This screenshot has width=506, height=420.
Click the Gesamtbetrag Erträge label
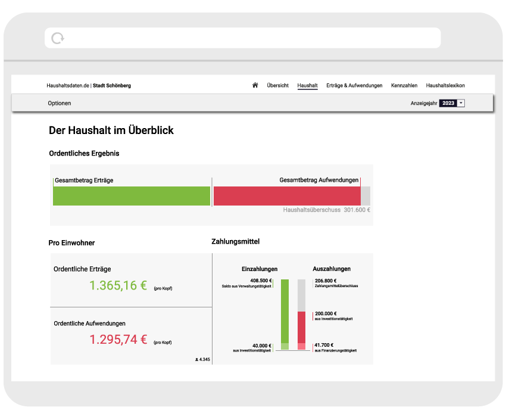(x=84, y=181)
